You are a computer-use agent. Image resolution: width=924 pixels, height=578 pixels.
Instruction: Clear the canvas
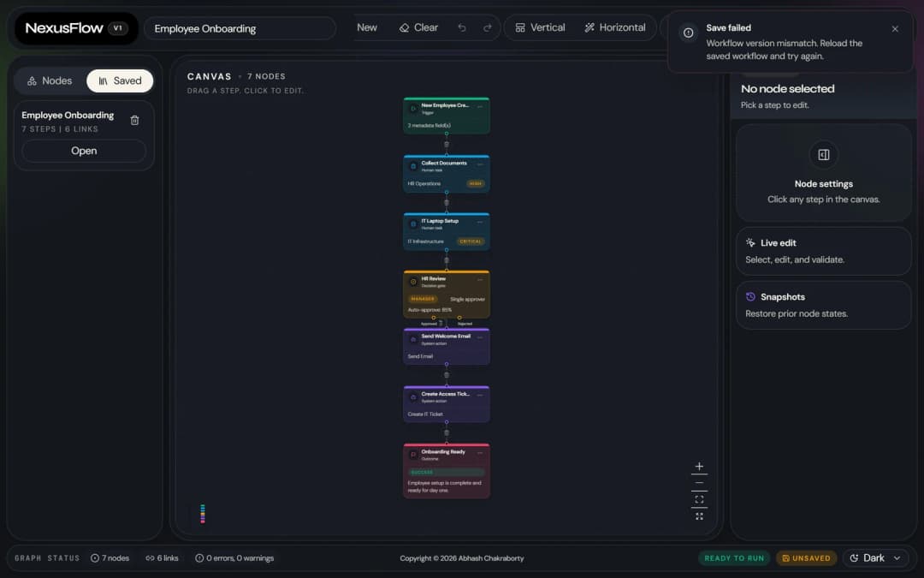[x=418, y=27]
